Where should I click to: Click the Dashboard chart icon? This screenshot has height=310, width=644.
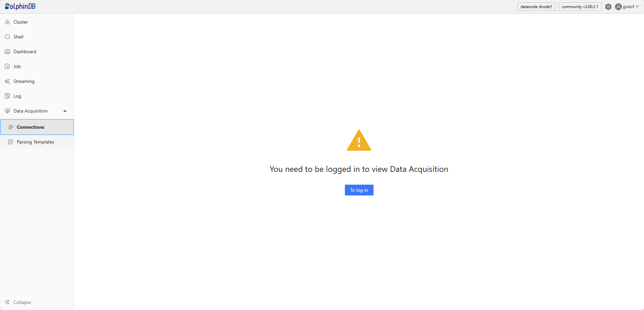point(7,52)
